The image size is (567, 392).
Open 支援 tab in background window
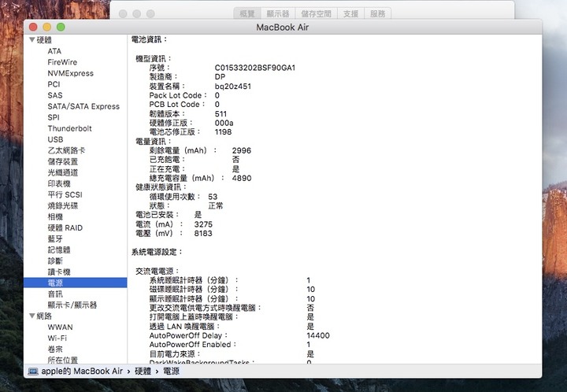tap(350, 13)
